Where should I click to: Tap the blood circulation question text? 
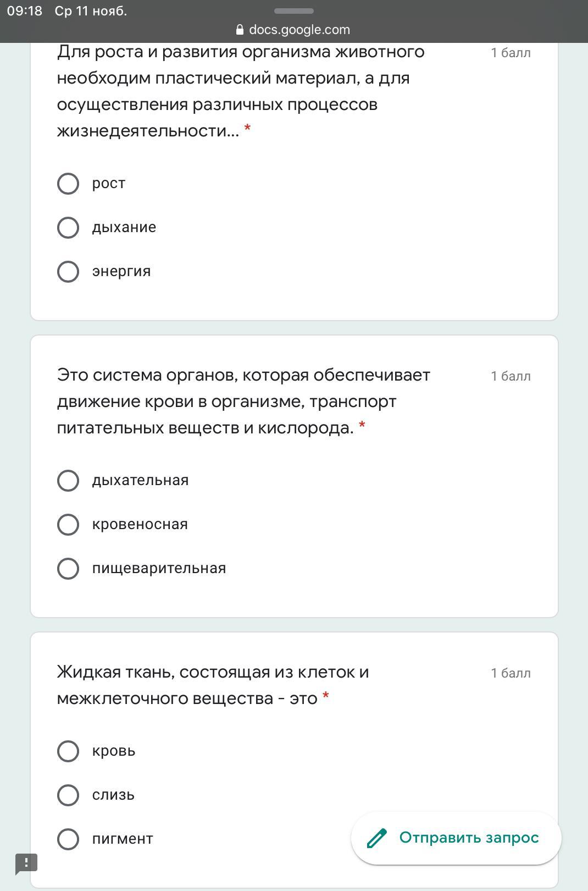pyautogui.click(x=243, y=402)
